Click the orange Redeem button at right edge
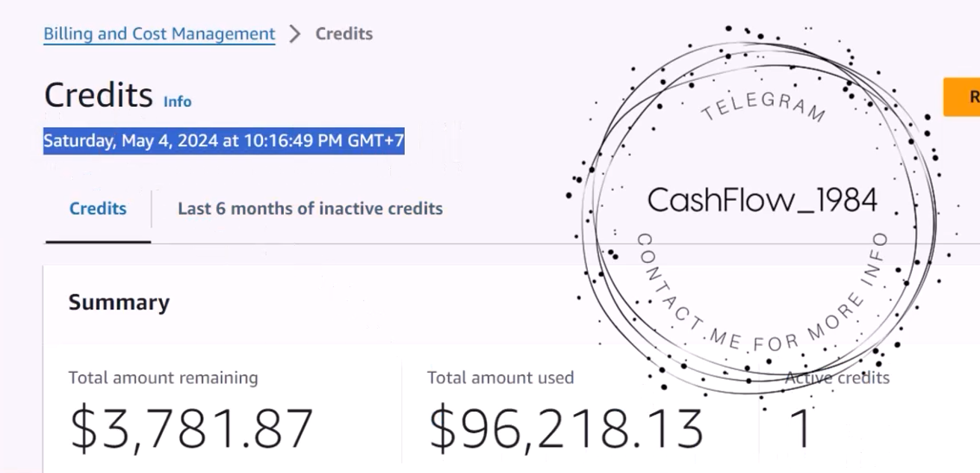980x473 pixels. click(x=962, y=96)
